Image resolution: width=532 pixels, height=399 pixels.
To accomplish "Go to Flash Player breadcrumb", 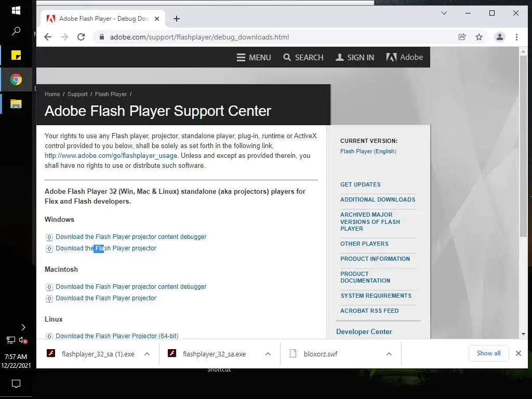I will click(111, 95).
